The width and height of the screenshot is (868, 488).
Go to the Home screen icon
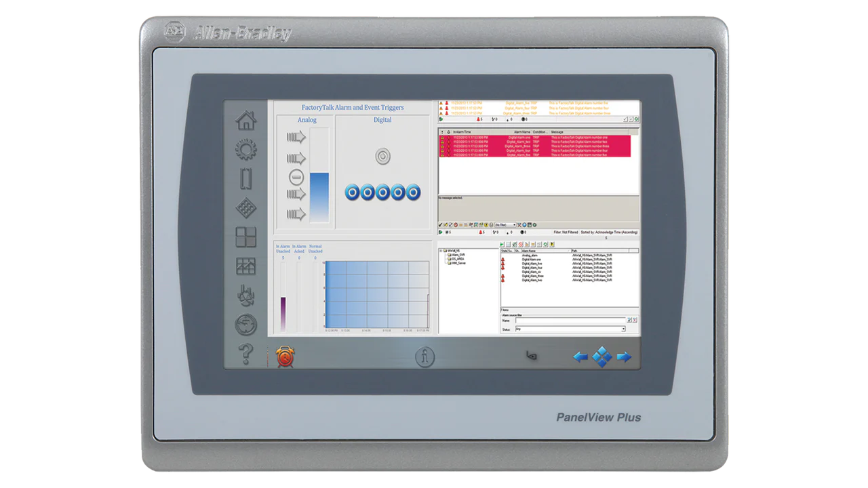pyautogui.click(x=245, y=121)
